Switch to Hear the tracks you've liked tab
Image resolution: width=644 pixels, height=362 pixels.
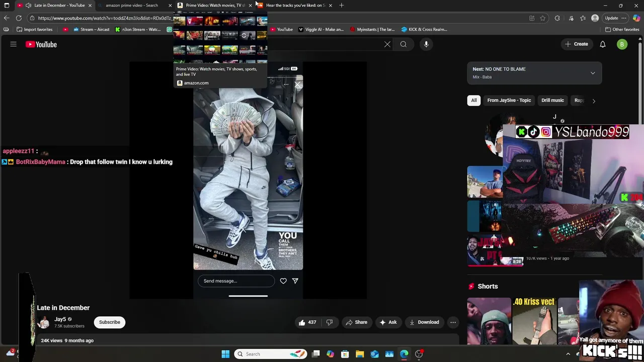(x=294, y=5)
